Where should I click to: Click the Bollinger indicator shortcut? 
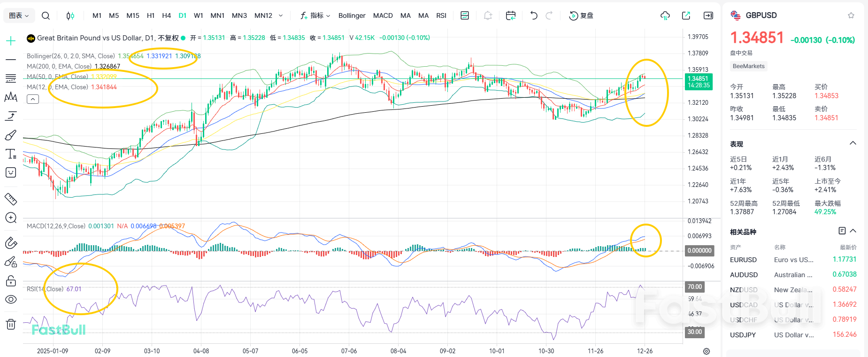[352, 16]
